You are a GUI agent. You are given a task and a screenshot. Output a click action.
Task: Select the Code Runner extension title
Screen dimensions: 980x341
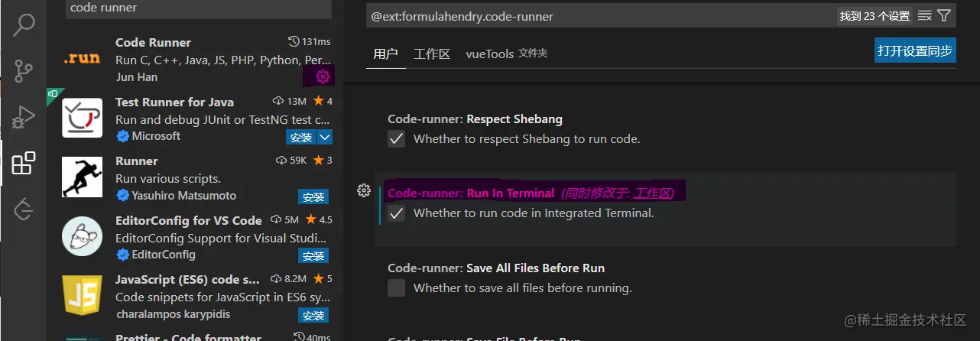click(x=153, y=42)
